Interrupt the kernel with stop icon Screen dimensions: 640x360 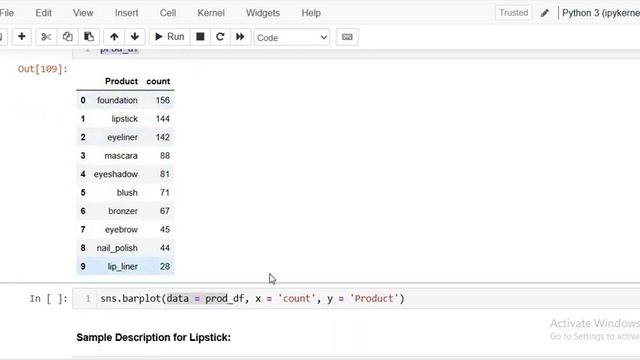coord(200,37)
